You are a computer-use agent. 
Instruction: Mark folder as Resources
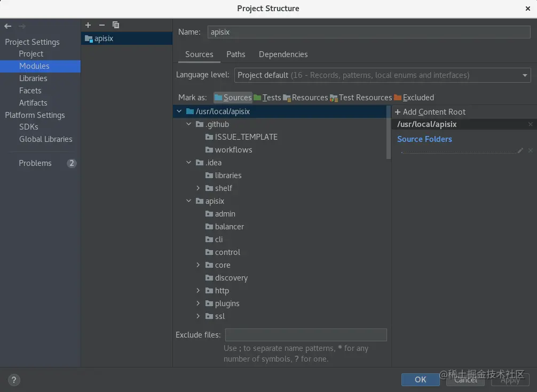(x=305, y=98)
